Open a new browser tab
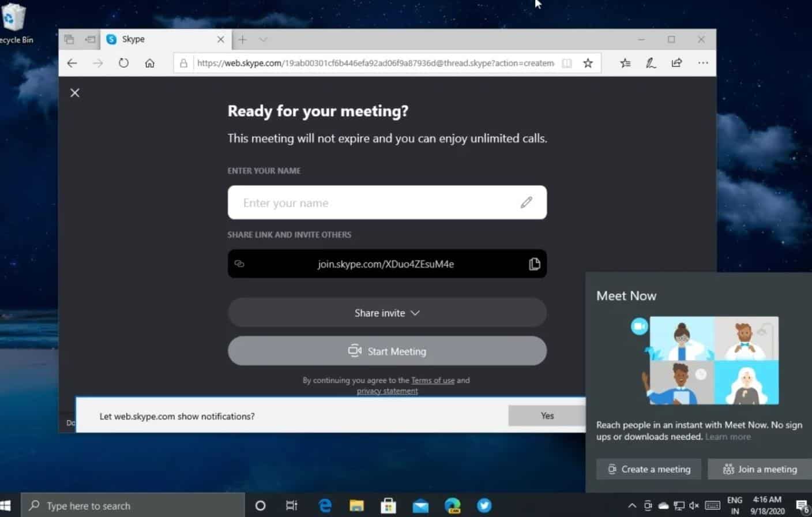Screen dimensions: 812x517 pyautogui.click(x=243, y=39)
